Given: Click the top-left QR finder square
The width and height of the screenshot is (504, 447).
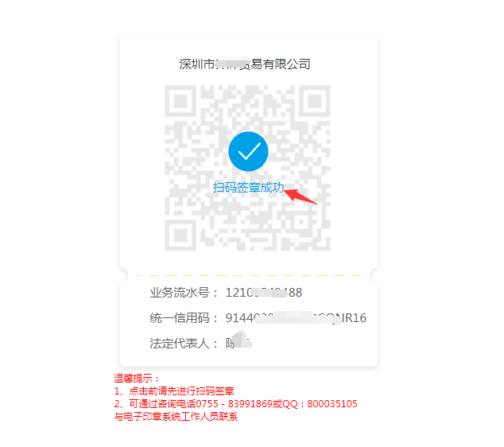Looking at the screenshot, I should [x=180, y=101].
